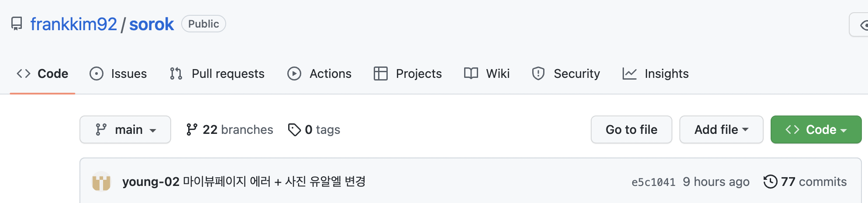
Task: Click the commit history clock icon
Action: [x=771, y=182]
